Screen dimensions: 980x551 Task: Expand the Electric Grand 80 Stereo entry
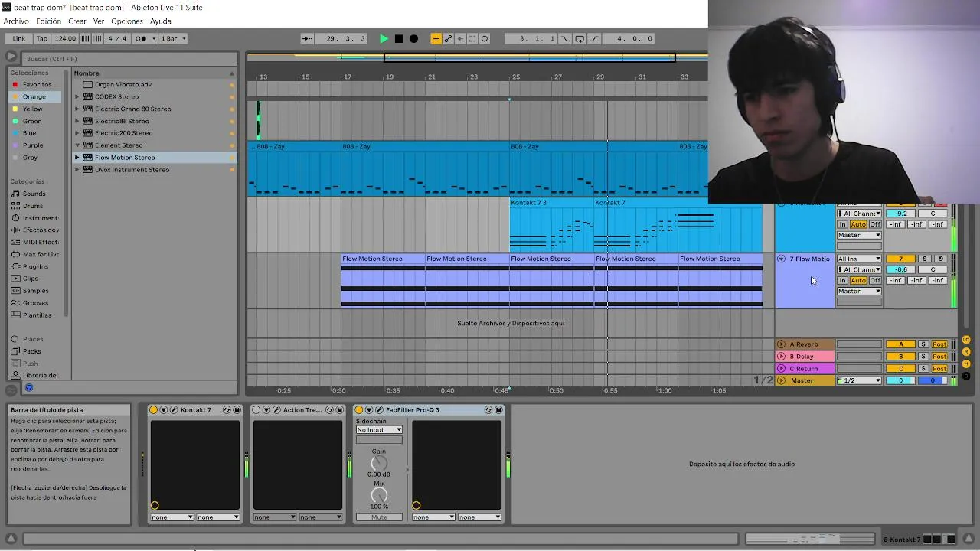pos(77,109)
